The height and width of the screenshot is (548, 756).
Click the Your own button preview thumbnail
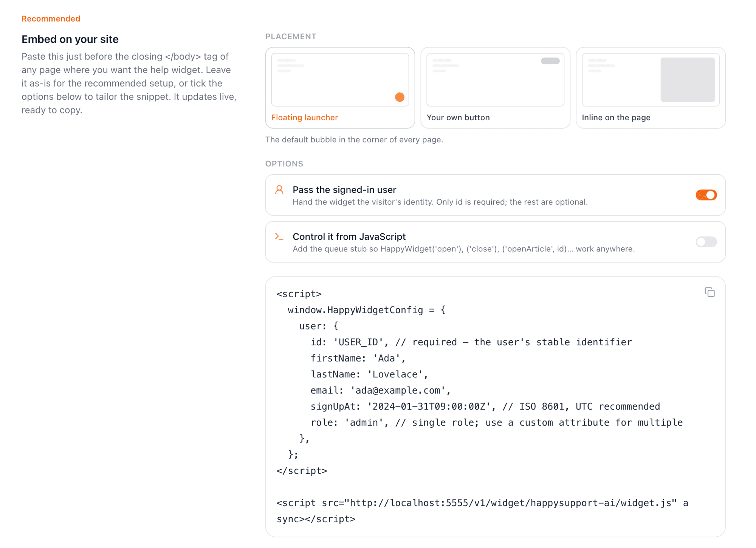495,80
